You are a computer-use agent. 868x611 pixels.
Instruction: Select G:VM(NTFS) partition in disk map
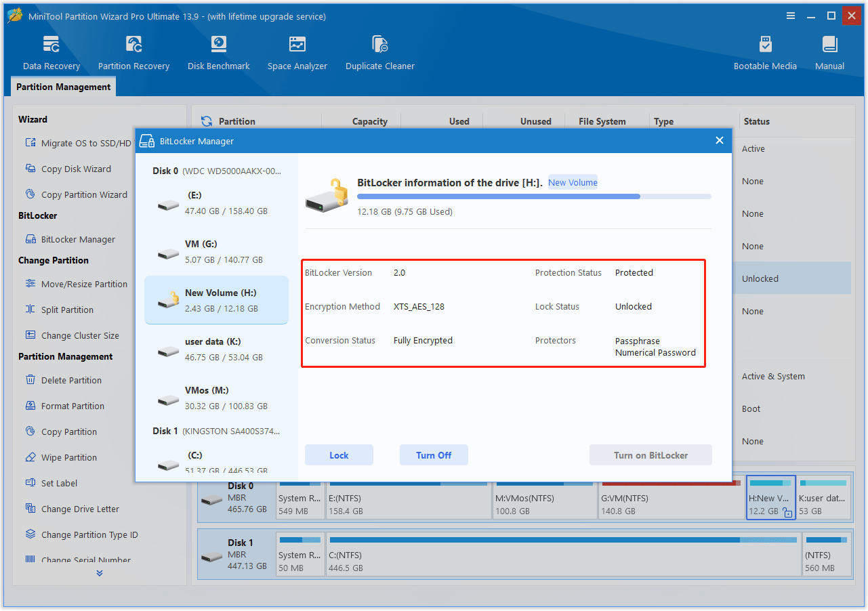tap(671, 497)
